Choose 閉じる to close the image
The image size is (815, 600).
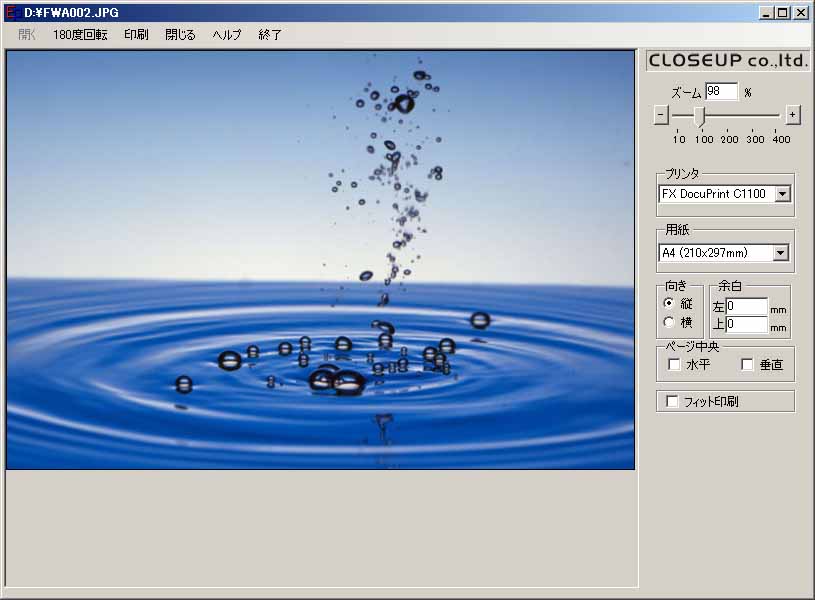pyautogui.click(x=180, y=35)
